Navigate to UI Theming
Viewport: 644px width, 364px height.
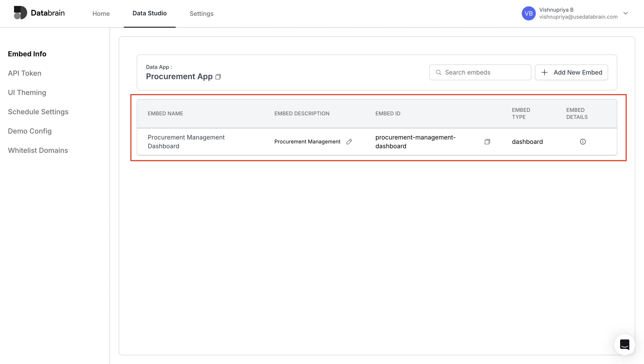click(27, 92)
